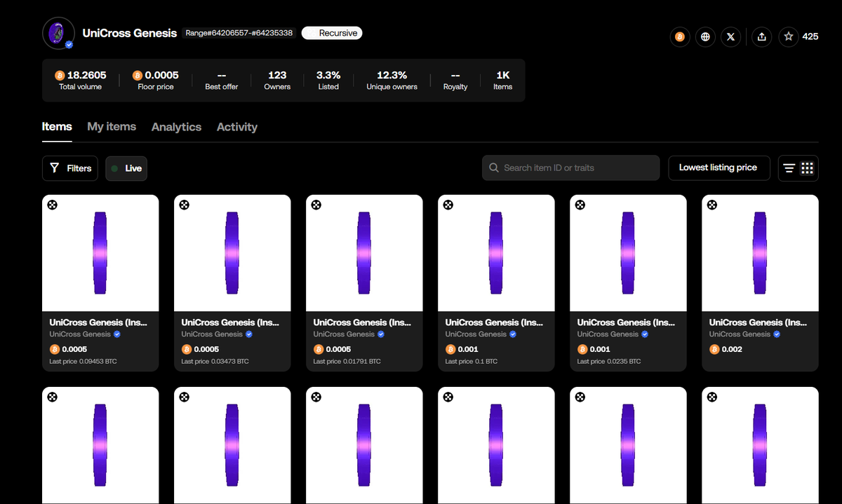Click the magnifier icon in search box

(x=494, y=168)
